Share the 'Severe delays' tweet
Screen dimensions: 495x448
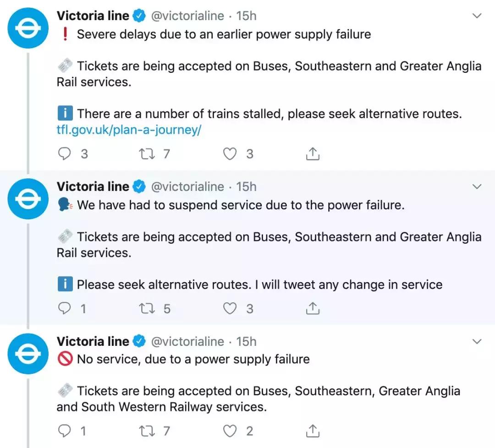(313, 153)
